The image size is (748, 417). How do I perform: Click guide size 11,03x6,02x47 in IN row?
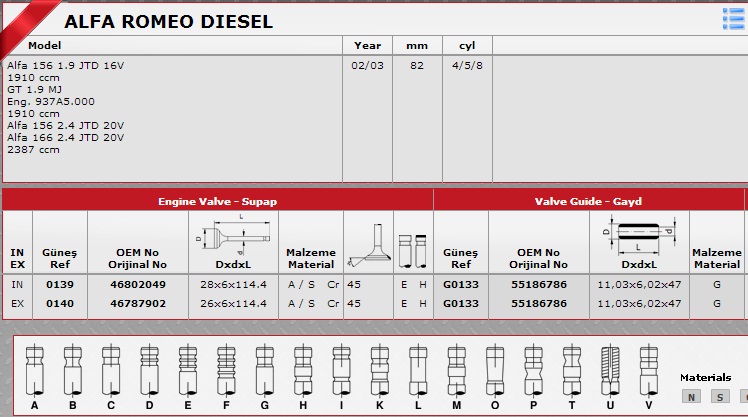pos(639,285)
